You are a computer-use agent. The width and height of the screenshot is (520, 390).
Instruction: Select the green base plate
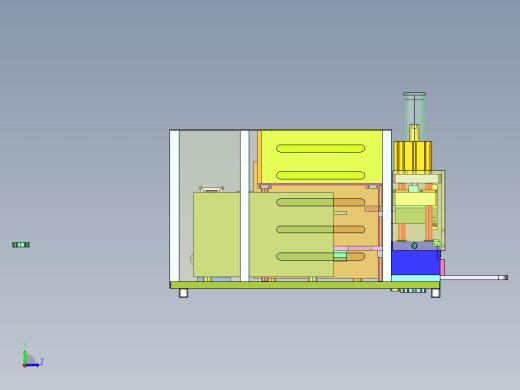[x=305, y=285]
